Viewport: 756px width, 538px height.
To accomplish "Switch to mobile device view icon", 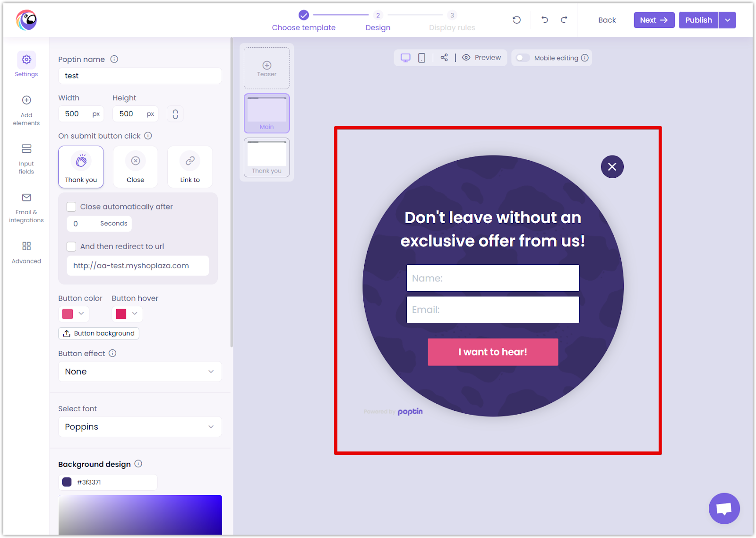I will click(x=421, y=58).
